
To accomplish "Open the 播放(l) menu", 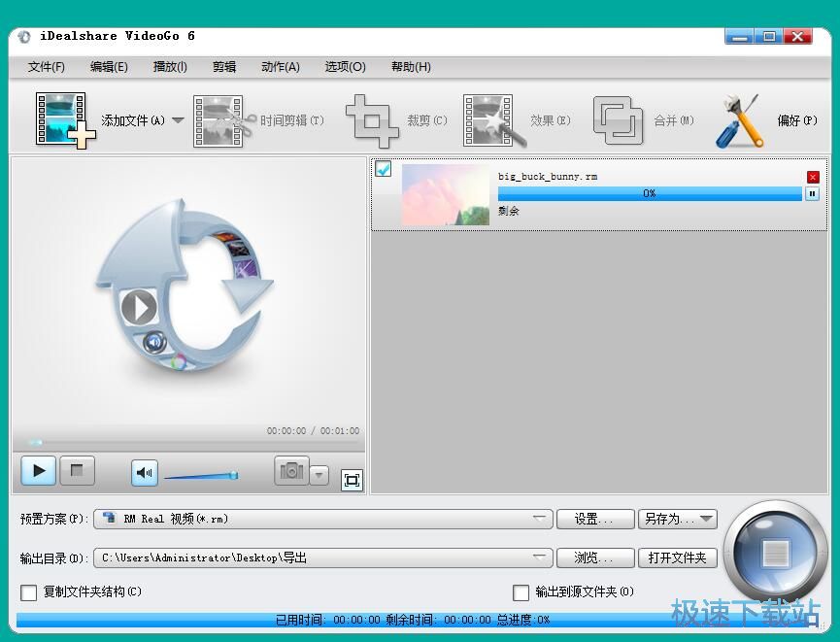I will [170, 67].
